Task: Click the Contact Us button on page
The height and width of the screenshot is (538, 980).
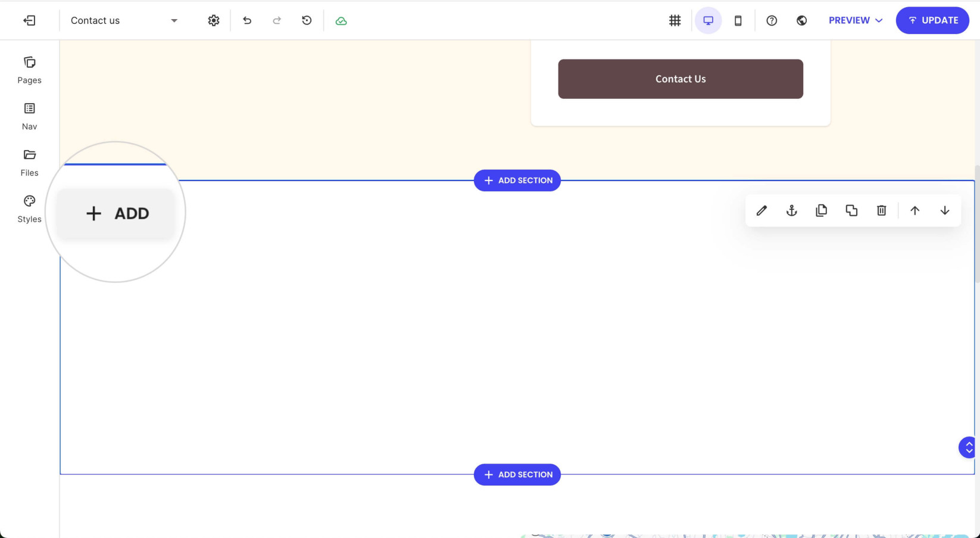Action: 681,79
